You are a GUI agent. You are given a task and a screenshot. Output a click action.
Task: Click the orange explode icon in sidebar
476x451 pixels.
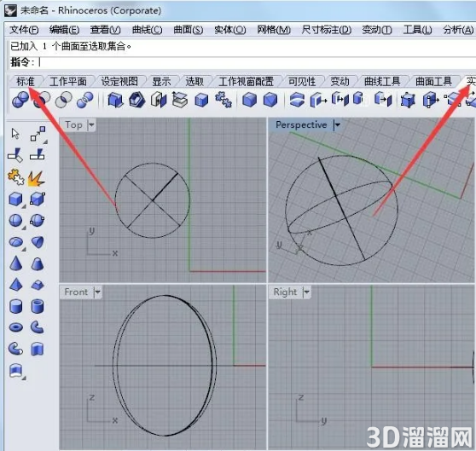coord(37,178)
